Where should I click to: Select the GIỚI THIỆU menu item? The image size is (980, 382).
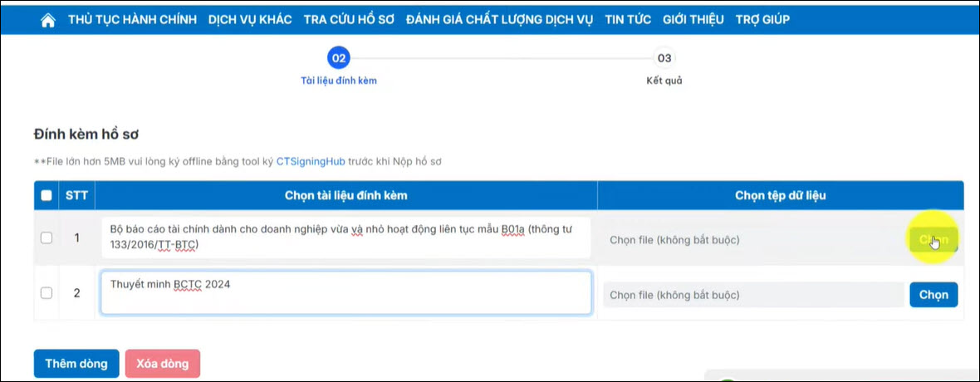pos(693,19)
